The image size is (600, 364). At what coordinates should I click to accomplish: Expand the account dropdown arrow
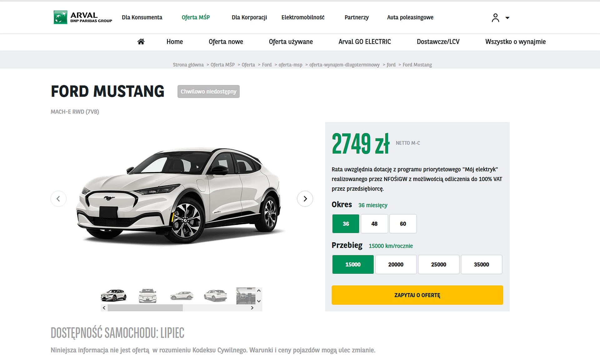(x=507, y=18)
